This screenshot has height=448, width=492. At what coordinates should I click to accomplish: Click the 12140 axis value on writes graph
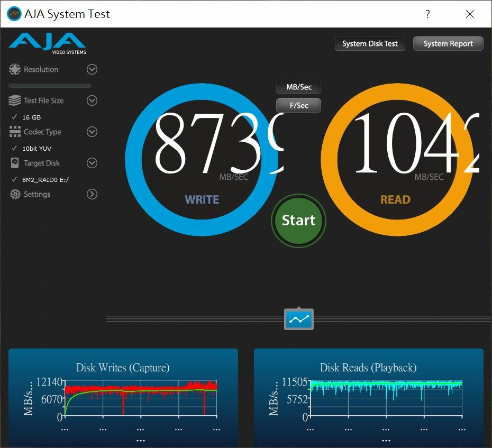(50, 382)
